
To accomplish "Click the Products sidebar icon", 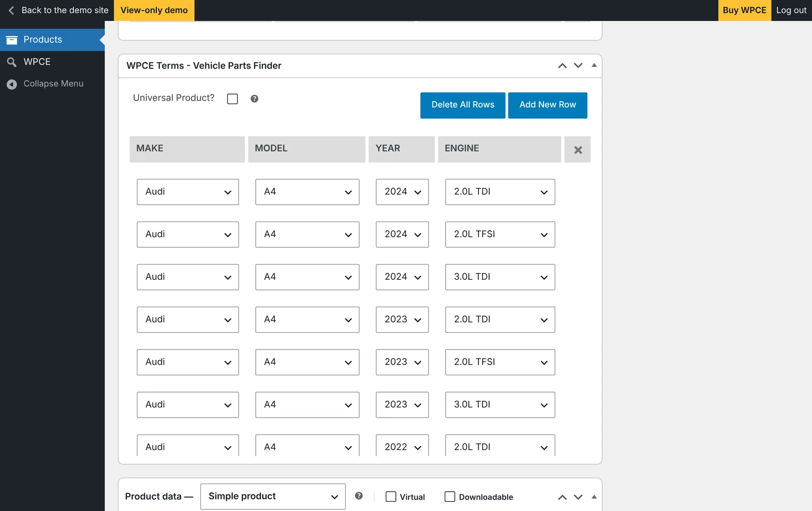I will (12, 40).
